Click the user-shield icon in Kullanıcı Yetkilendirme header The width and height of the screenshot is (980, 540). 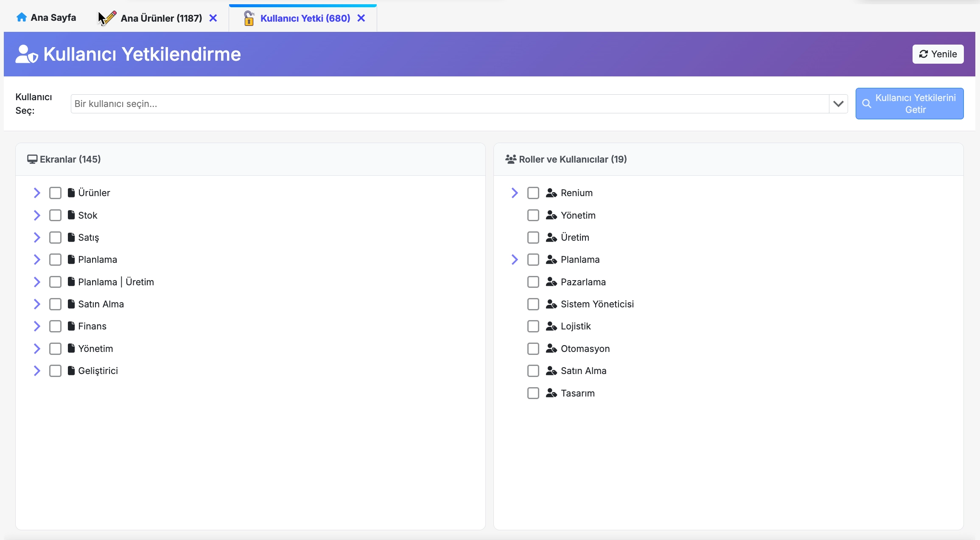point(26,54)
